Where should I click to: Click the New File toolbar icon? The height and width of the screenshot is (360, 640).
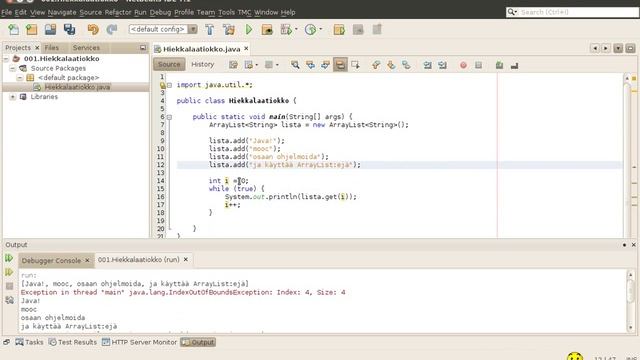pyautogui.click(x=13, y=29)
